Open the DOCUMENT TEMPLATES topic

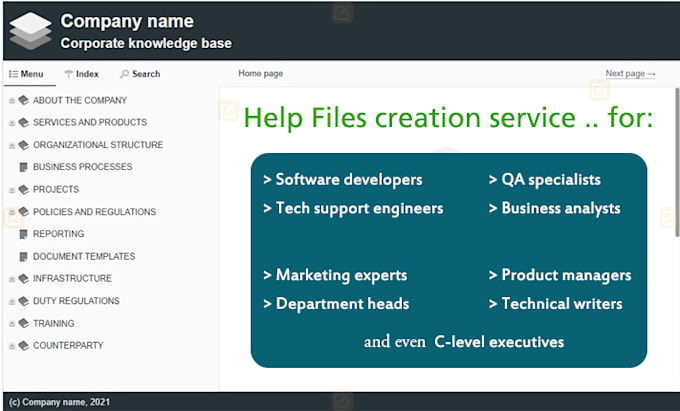pyautogui.click(x=84, y=256)
